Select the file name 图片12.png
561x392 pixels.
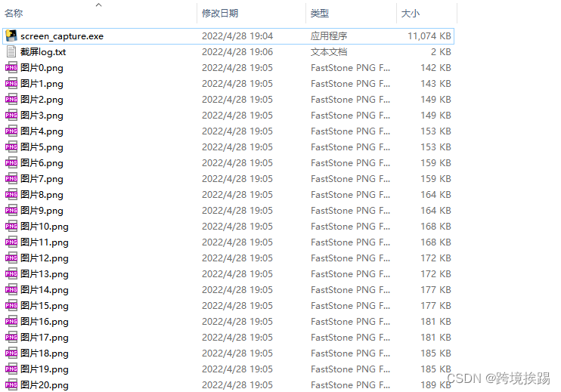45,258
